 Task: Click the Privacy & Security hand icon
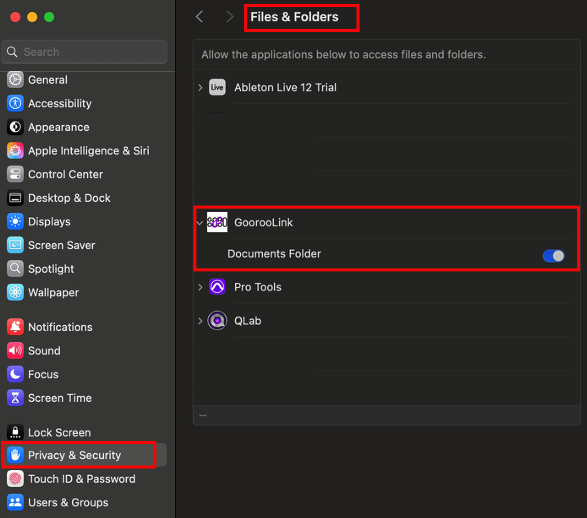[x=15, y=455]
